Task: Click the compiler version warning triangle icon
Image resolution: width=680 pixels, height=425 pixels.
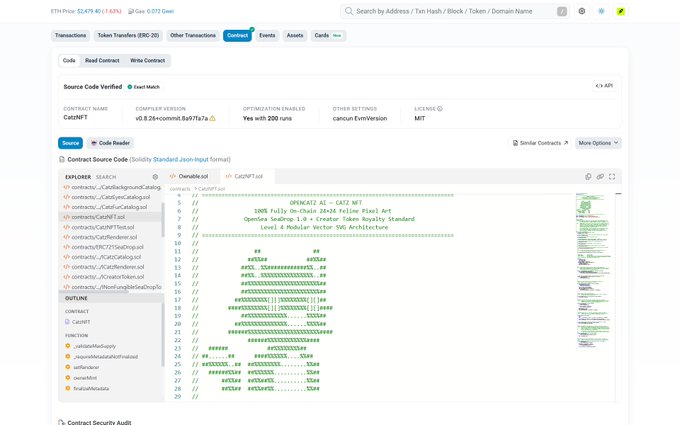Action: (x=212, y=118)
